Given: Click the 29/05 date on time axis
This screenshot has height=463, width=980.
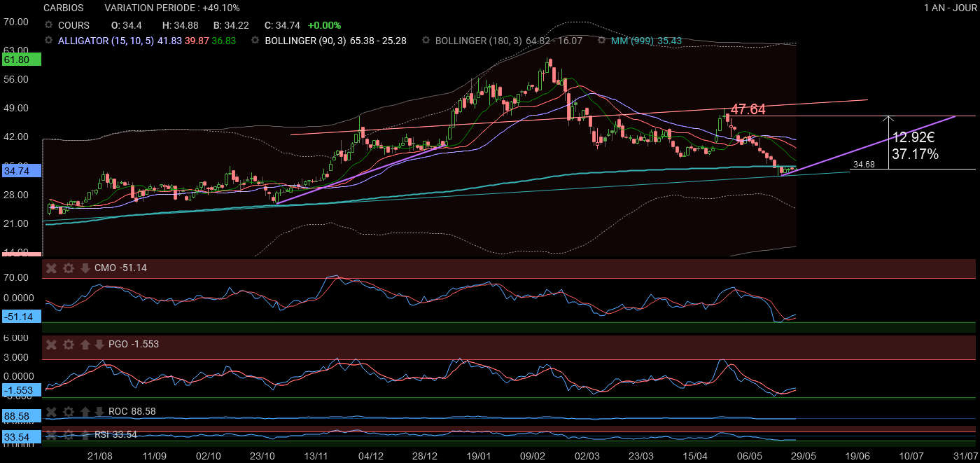Looking at the screenshot, I should click(804, 455).
